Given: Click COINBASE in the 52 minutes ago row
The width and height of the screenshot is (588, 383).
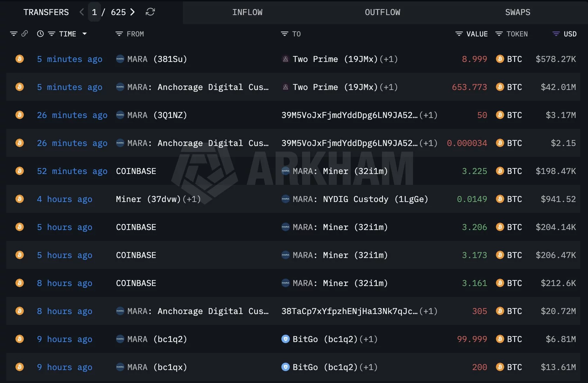Looking at the screenshot, I should [136, 171].
